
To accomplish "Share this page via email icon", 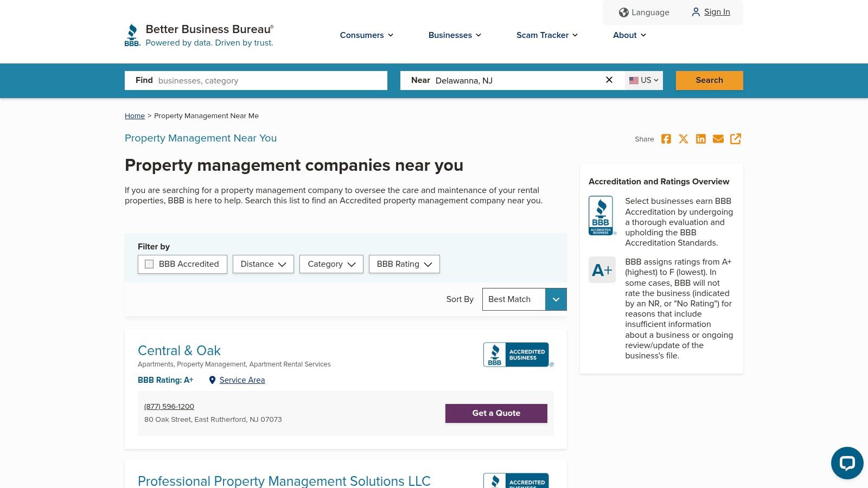I will pyautogui.click(x=718, y=139).
